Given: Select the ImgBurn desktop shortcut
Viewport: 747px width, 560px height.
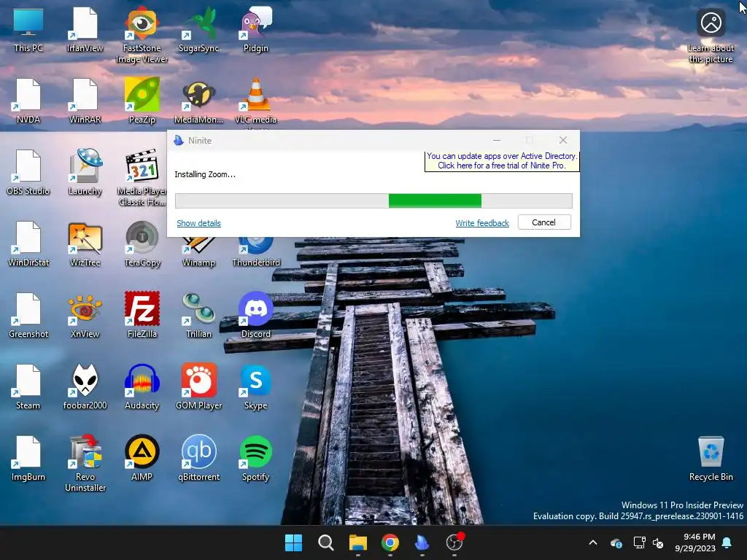Looking at the screenshot, I should pyautogui.click(x=28, y=458).
